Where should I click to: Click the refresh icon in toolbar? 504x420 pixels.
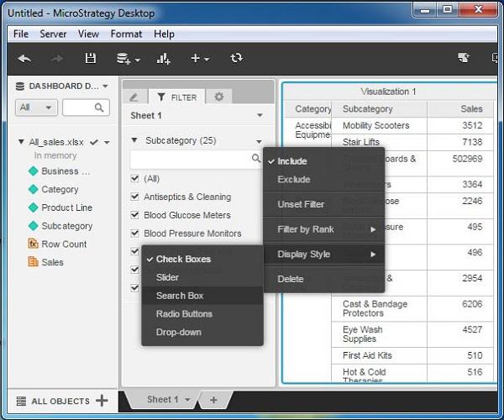point(236,58)
